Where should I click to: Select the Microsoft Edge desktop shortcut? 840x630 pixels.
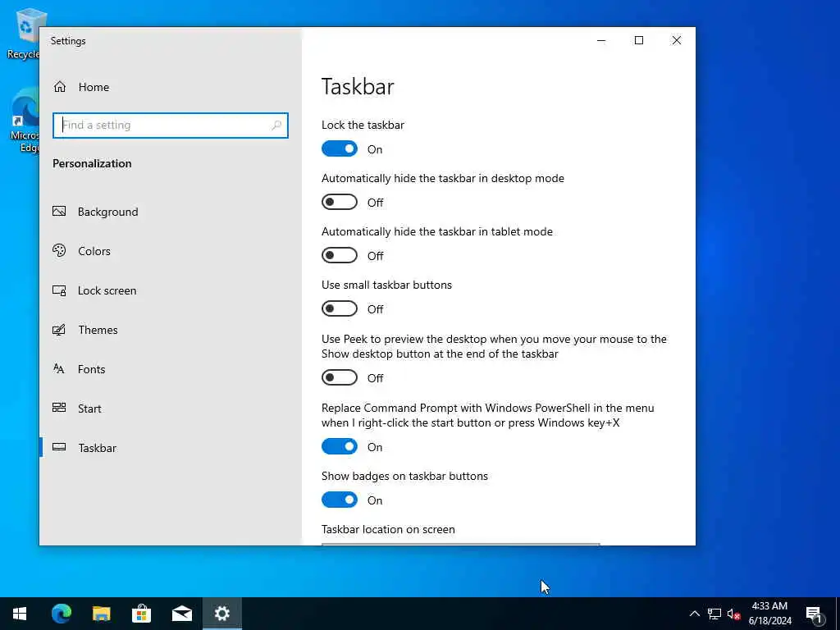click(x=24, y=121)
